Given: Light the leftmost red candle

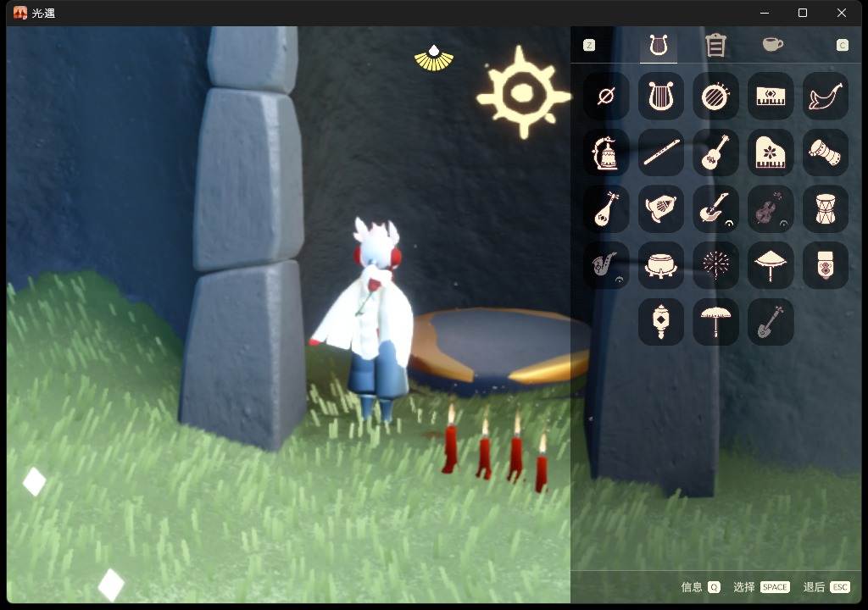Looking at the screenshot, I should coord(450,440).
